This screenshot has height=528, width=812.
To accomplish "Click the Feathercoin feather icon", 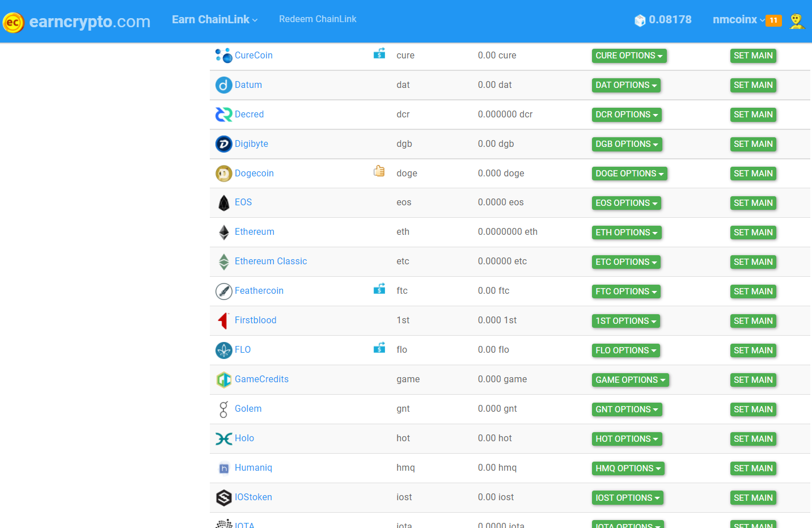I will [x=224, y=292].
